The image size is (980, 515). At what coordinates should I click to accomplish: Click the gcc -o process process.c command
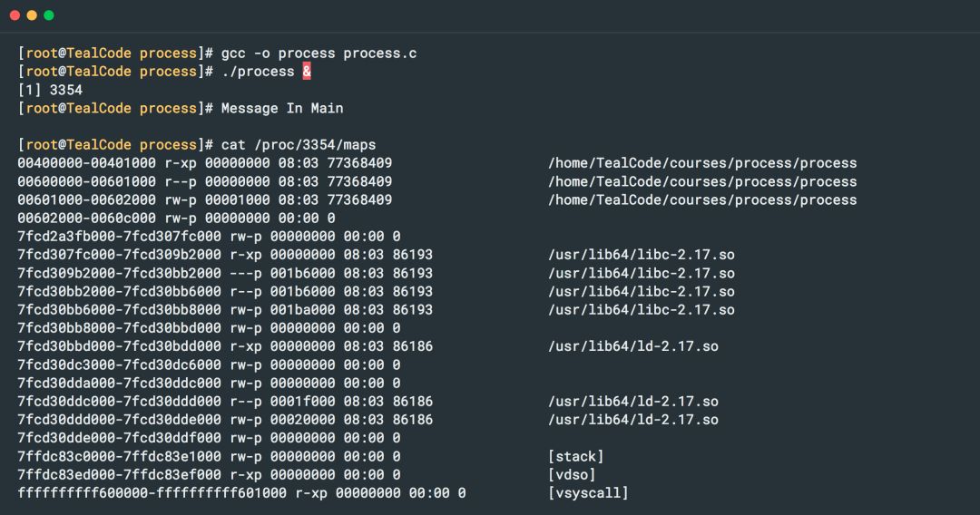318,53
